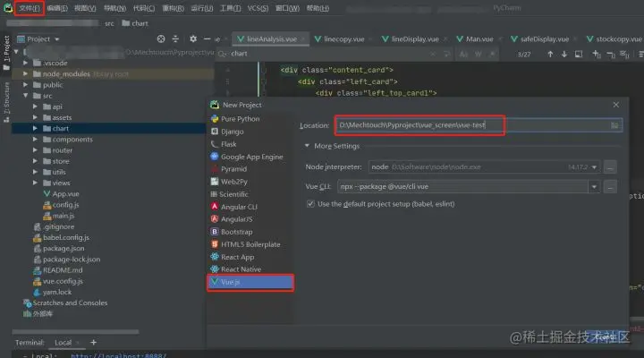
Task: Expand the .vscode folder
Action: click(25, 63)
